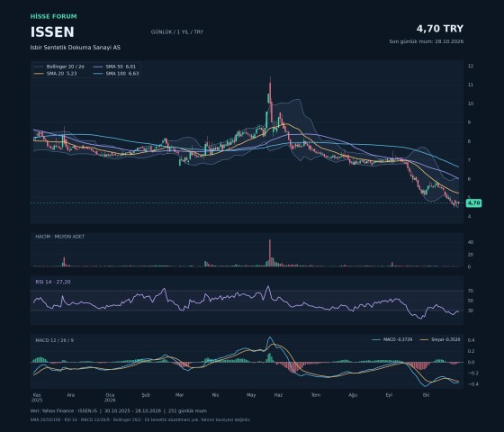This screenshot has height=432, width=504.
Task: Click the May label on time axis
Action: point(251,395)
